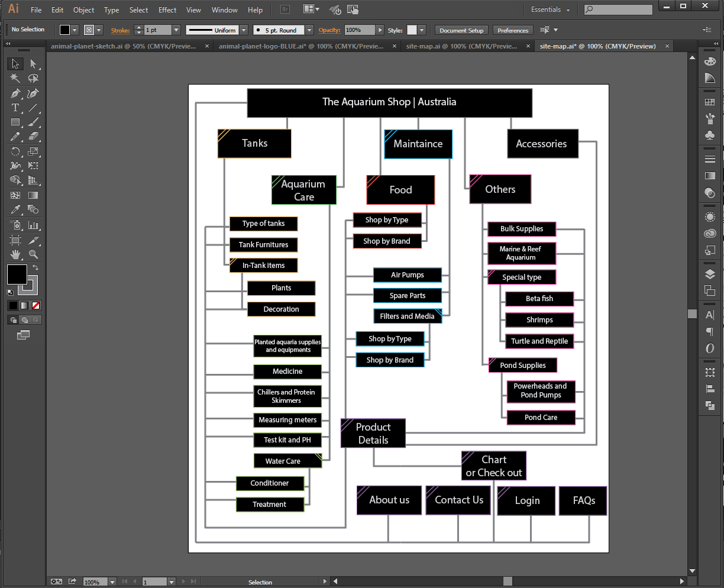This screenshot has height=588, width=724.
Task: Click the black Fill color swatch
Action: pos(17,274)
